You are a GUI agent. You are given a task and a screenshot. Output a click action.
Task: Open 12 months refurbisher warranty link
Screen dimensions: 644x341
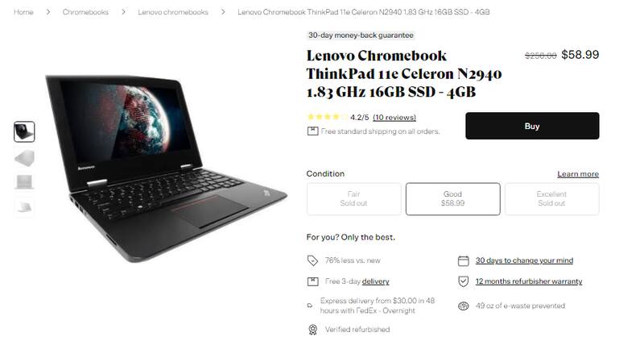point(529,281)
